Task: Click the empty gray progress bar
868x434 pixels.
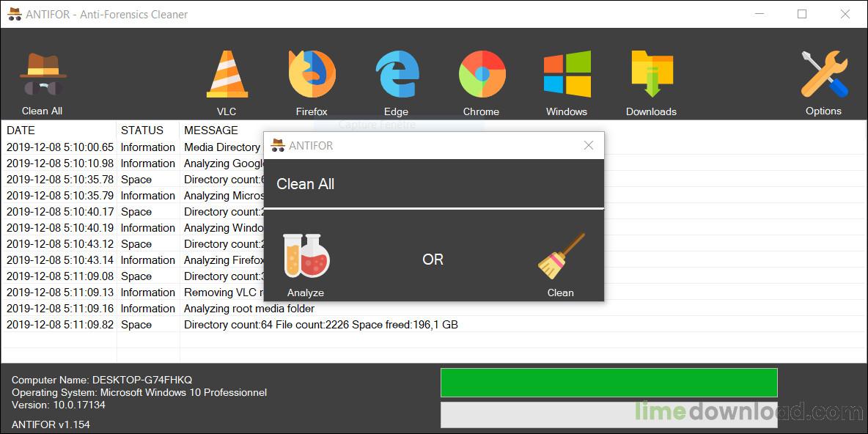Action: [x=608, y=415]
